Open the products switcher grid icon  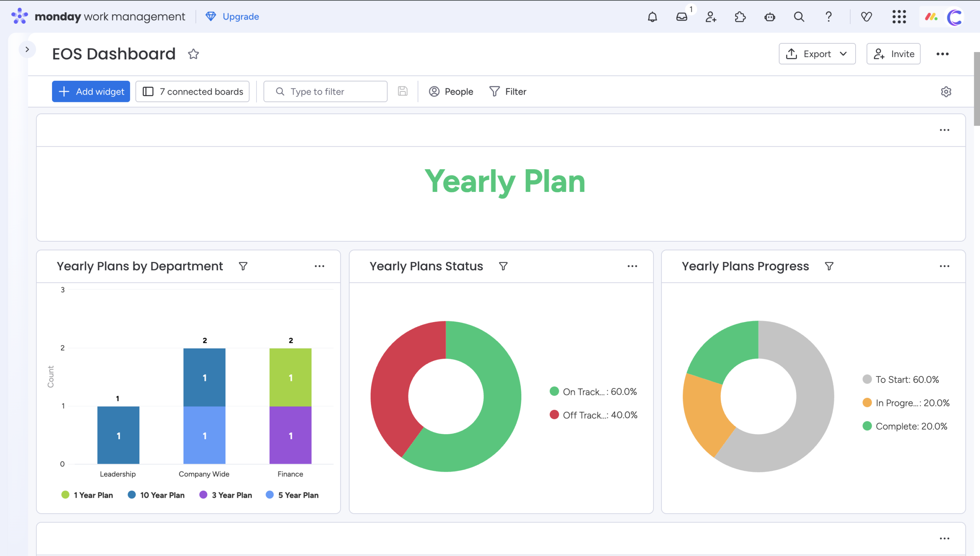point(899,17)
